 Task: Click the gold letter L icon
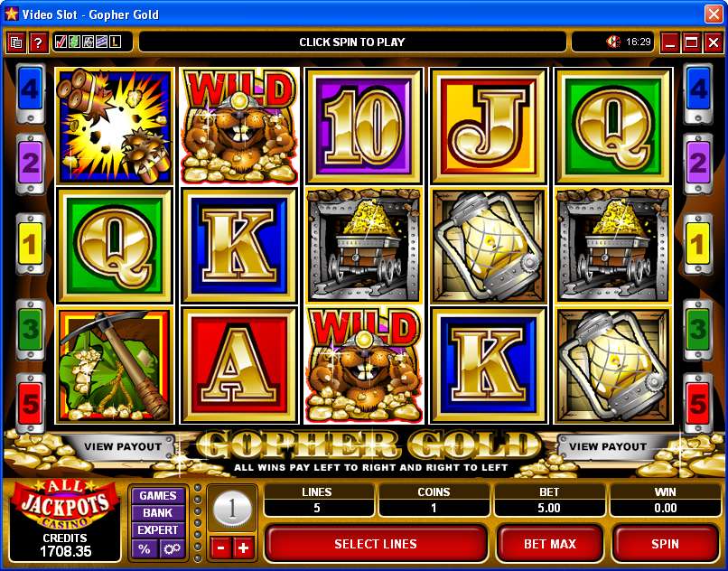coord(115,42)
